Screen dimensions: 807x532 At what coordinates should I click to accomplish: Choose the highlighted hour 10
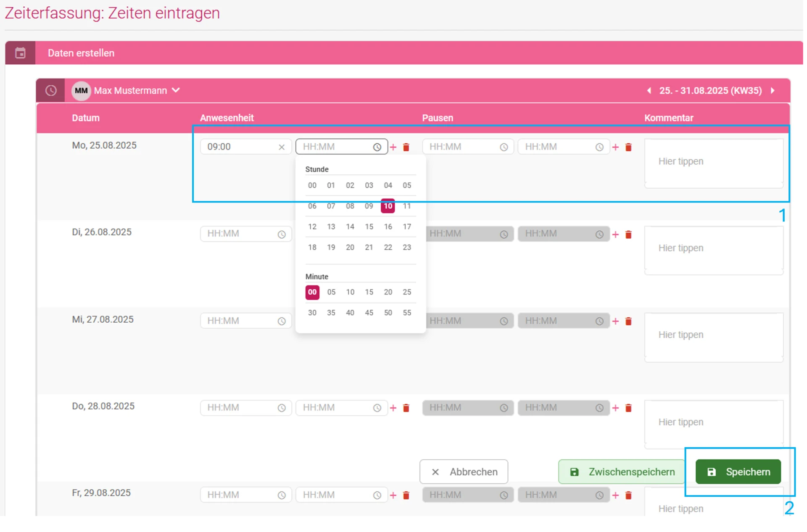[388, 206]
